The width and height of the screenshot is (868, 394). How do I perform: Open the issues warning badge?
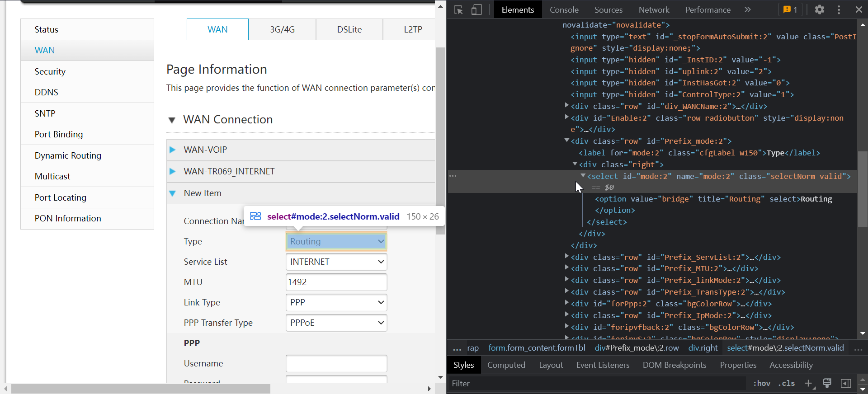click(x=790, y=9)
